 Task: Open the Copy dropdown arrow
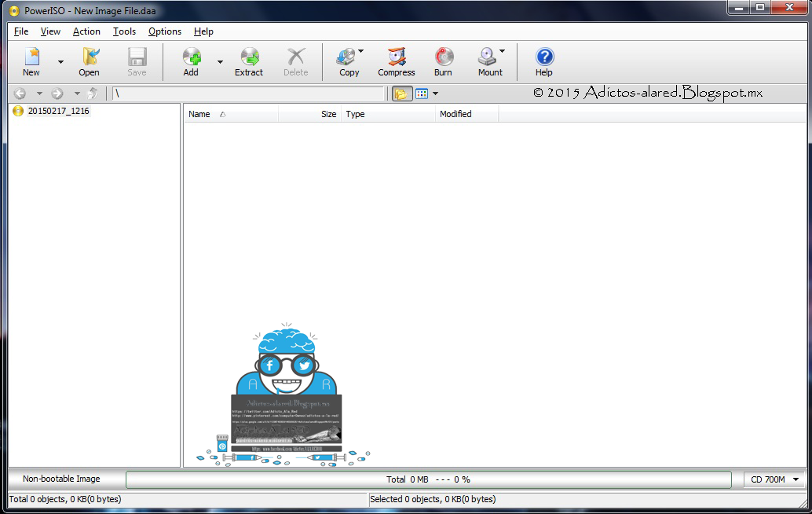pos(361,51)
